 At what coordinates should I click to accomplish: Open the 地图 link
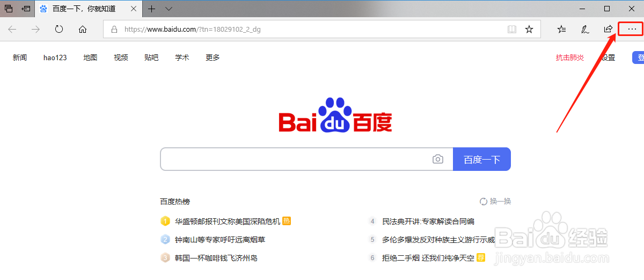coord(90,58)
